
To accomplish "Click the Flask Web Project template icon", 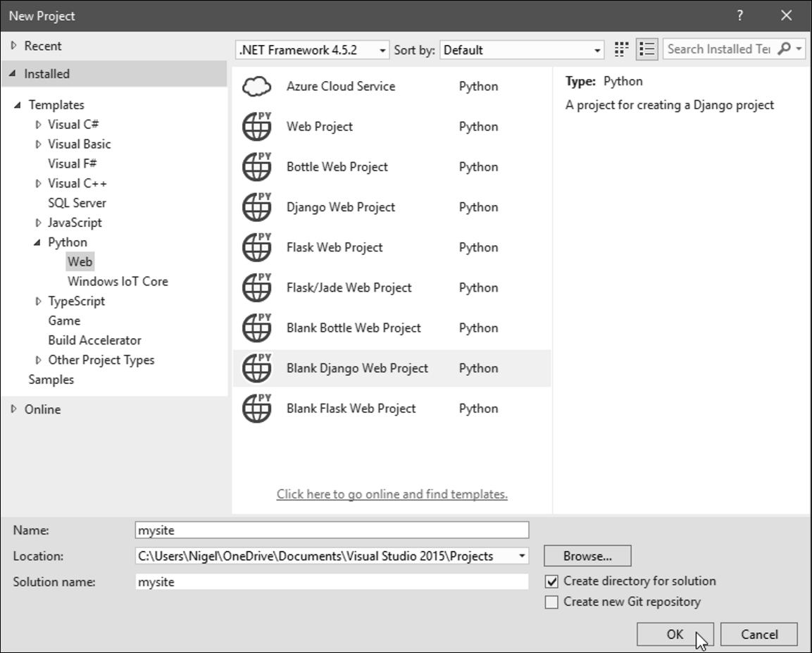I will [x=256, y=247].
